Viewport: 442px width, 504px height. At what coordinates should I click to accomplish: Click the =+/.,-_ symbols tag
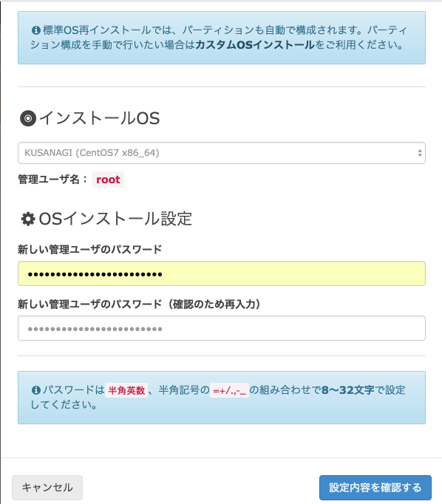[230, 391]
